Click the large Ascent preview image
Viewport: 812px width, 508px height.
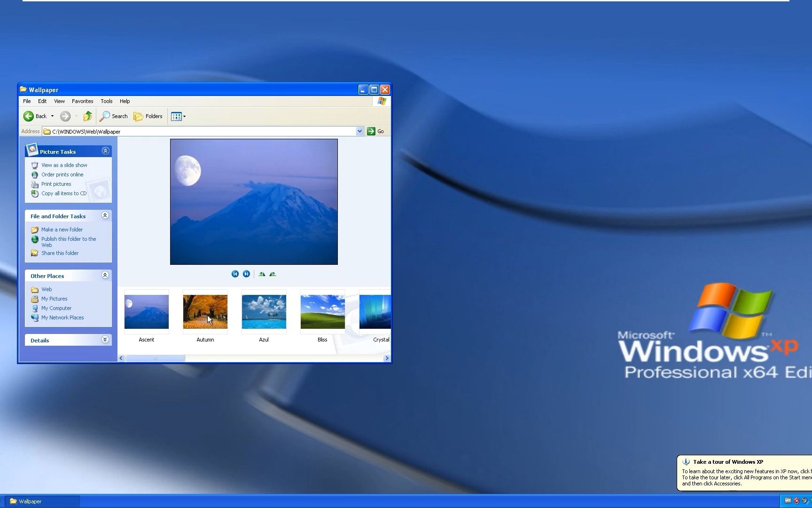coord(254,202)
